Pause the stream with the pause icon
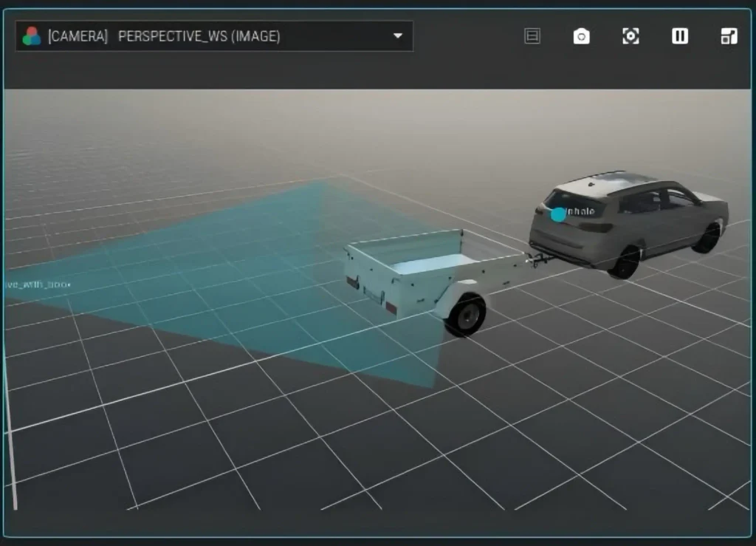This screenshot has height=546, width=756. click(680, 36)
